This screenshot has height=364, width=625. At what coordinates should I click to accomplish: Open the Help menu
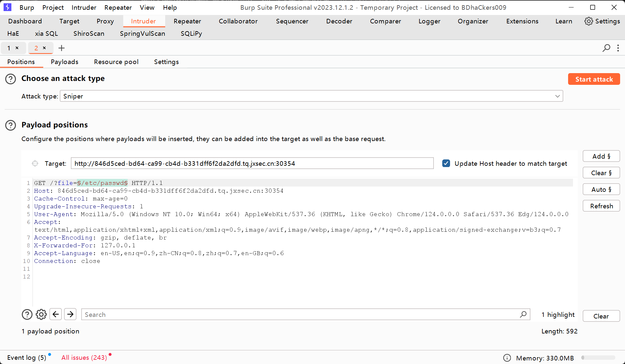[x=170, y=7]
